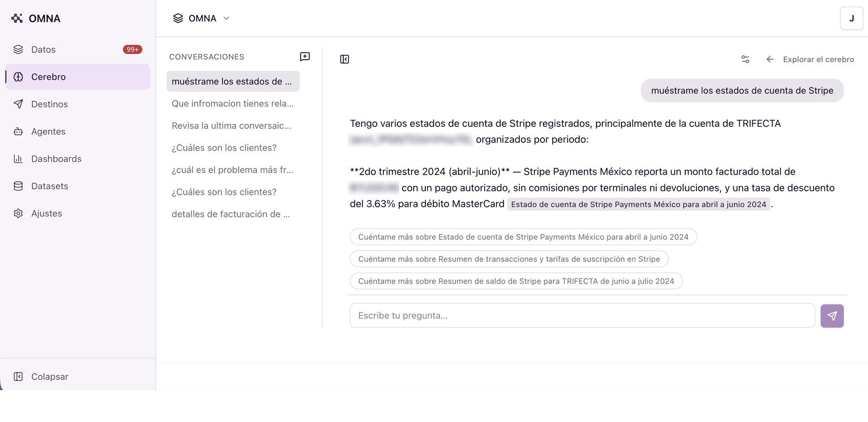Viewport: 868px width, 422px height.
Task: Open the Datasets database icon
Action: pos(18,186)
